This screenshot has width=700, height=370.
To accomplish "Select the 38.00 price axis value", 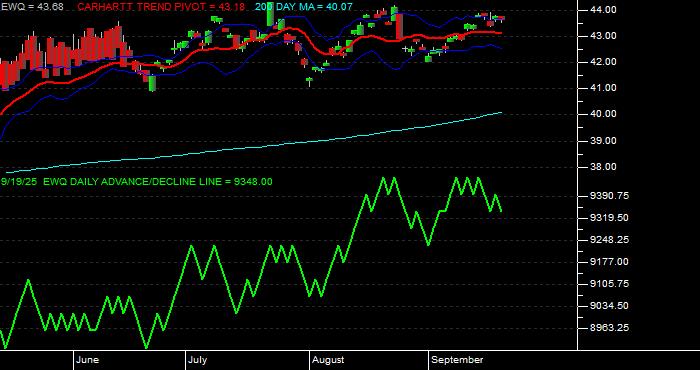I will (x=602, y=167).
